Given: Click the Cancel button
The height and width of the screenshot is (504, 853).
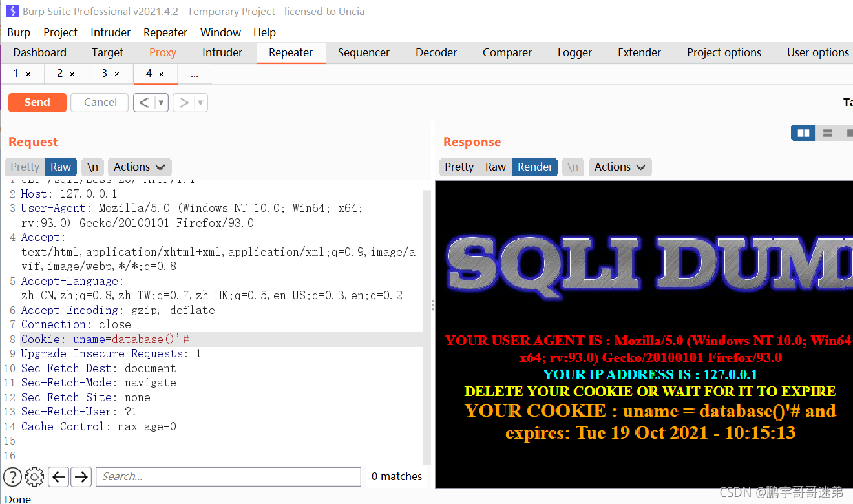Looking at the screenshot, I should point(100,102).
